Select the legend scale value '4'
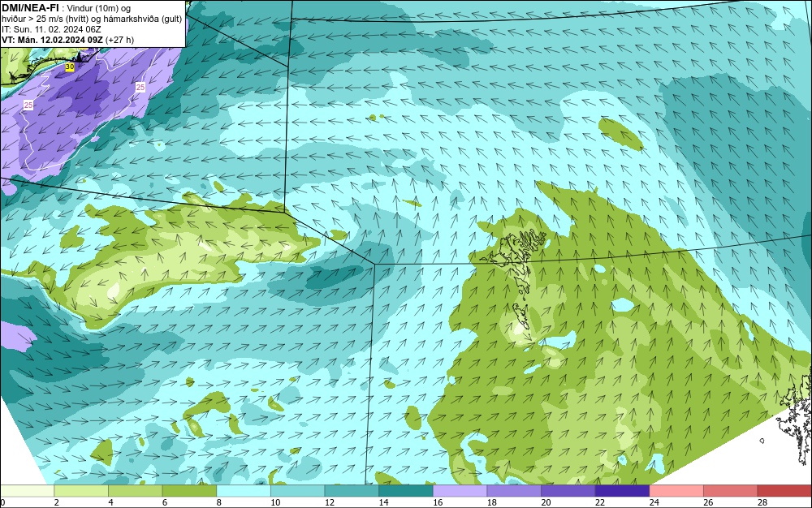This screenshot has height=508, width=812. 110,502
